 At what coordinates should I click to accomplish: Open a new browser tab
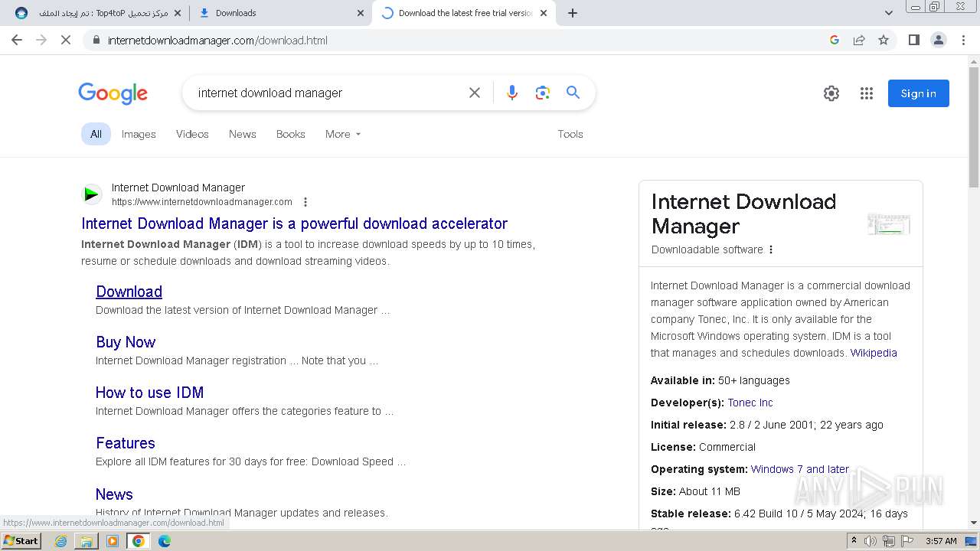coord(573,13)
